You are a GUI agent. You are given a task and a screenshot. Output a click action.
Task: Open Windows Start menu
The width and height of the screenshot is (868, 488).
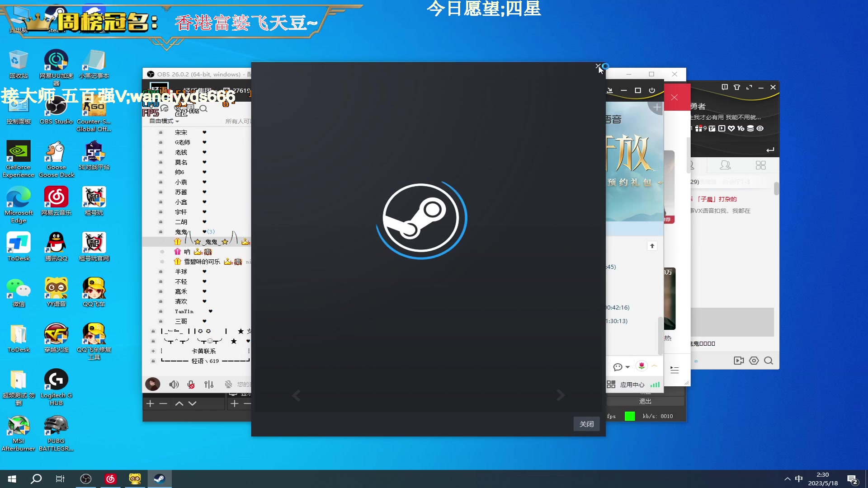[12, 479]
